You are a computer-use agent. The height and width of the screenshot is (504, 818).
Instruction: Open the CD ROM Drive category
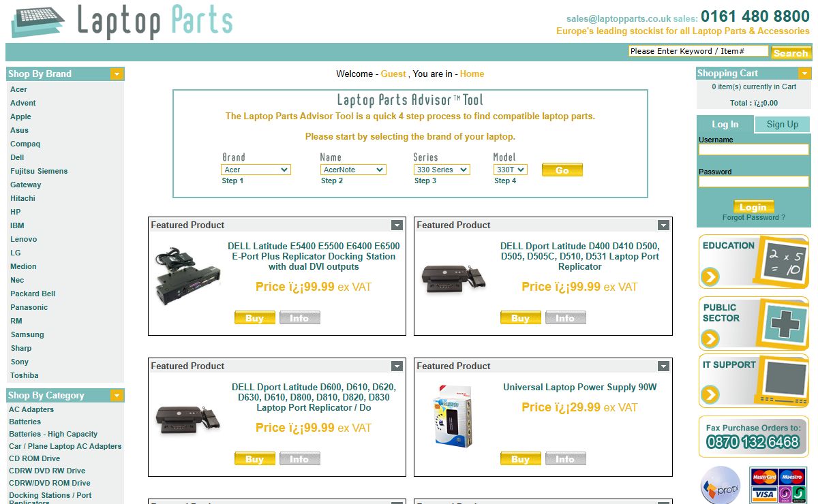point(34,458)
